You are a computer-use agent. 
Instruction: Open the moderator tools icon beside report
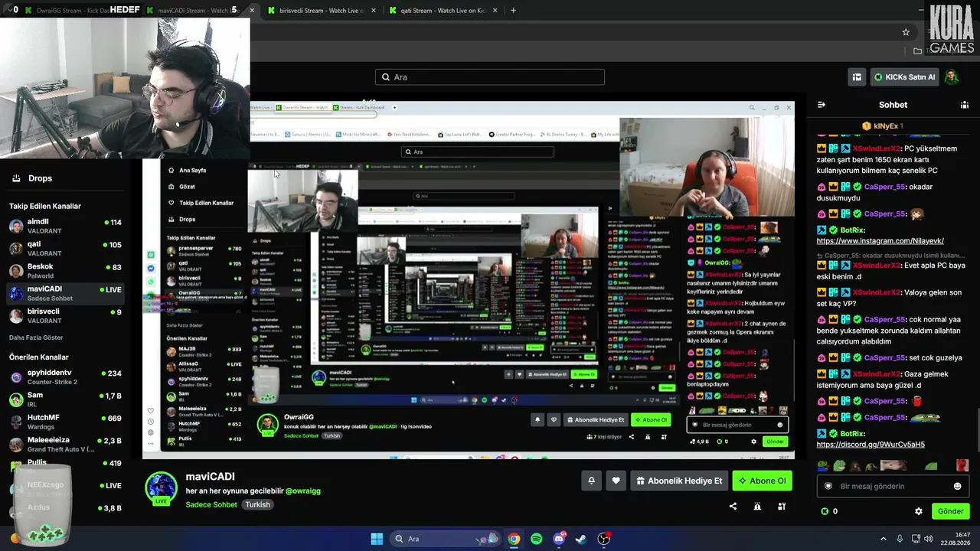pyautogui.click(x=782, y=506)
